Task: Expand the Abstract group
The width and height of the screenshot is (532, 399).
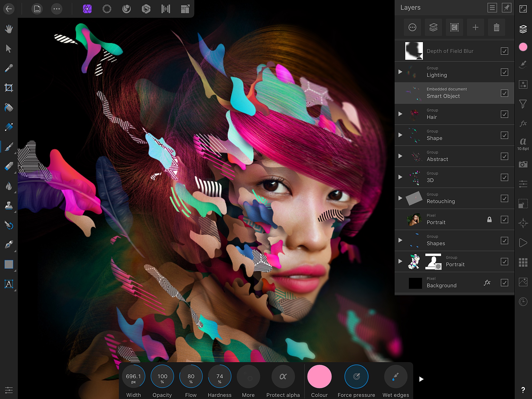Action: tap(400, 156)
